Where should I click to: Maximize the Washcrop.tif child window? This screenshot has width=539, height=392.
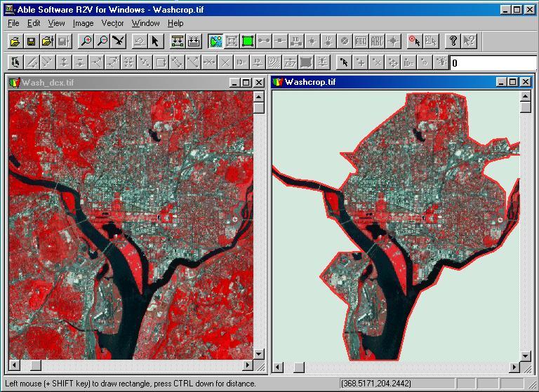click(x=512, y=82)
